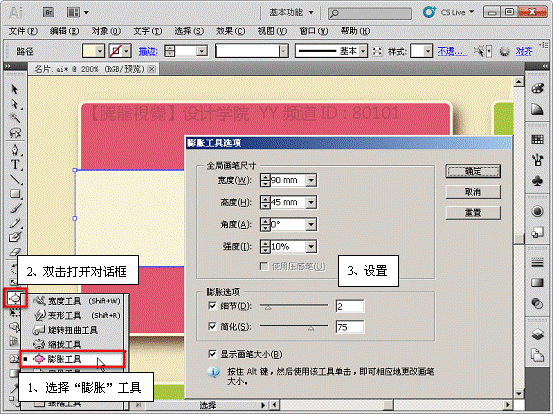Click the 确定 button
Screen dimensions: 553x414
473,171
